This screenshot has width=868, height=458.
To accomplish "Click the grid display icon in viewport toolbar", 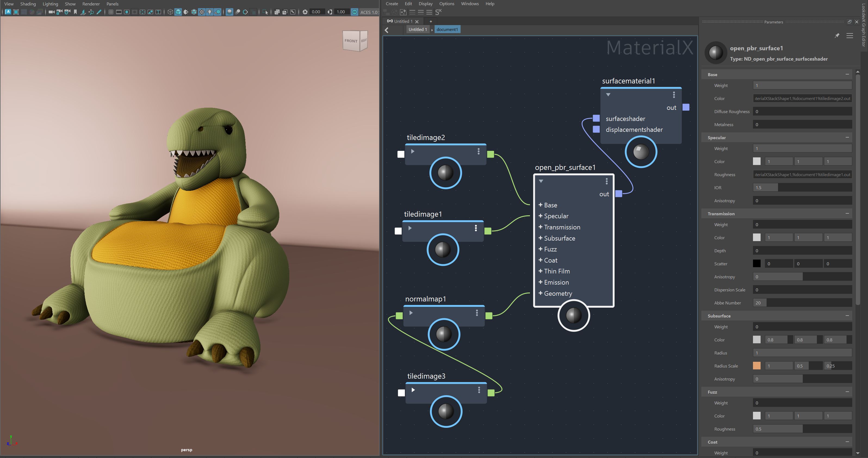I will pyautogui.click(x=111, y=12).
